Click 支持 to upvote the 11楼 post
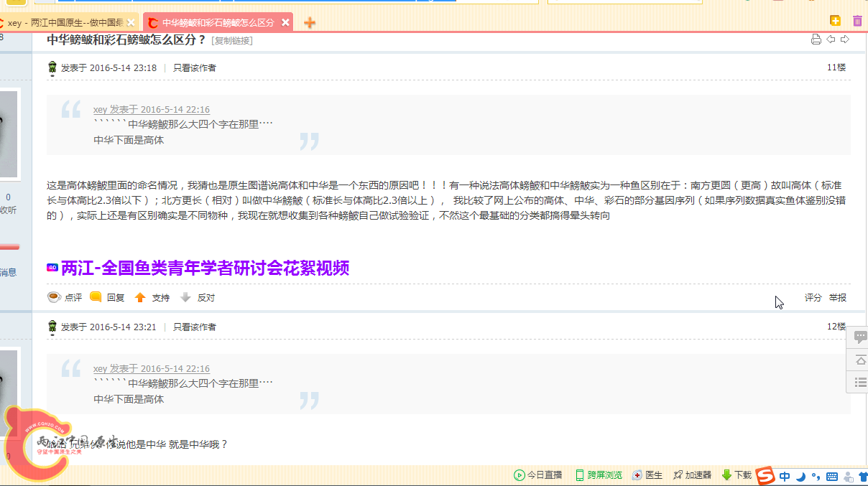This screenshot has width=868, height=486. point(160,297)
